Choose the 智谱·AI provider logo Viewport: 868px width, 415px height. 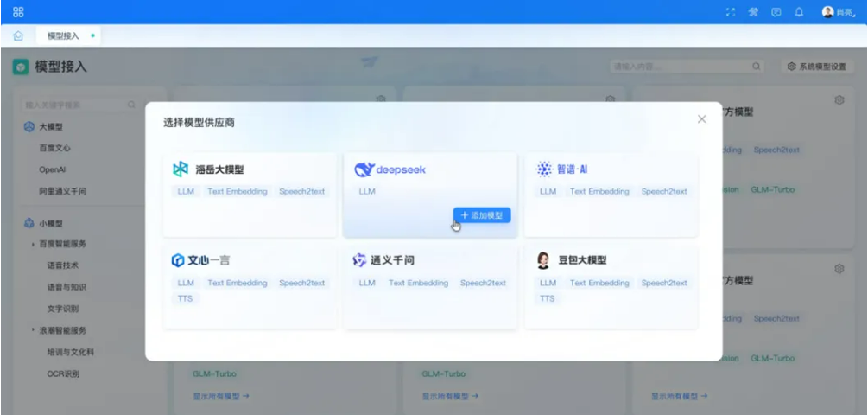(x=544, y=169)
